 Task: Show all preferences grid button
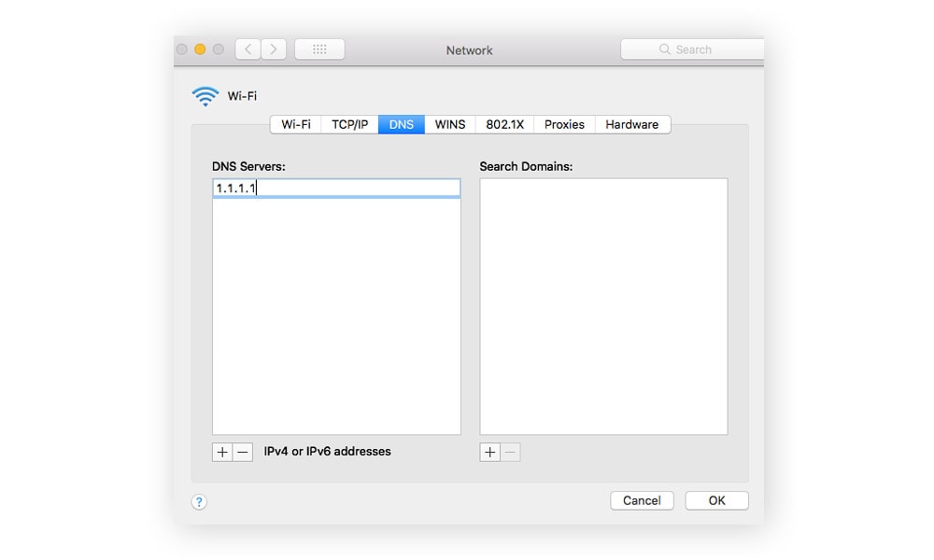tap(319, 49)
